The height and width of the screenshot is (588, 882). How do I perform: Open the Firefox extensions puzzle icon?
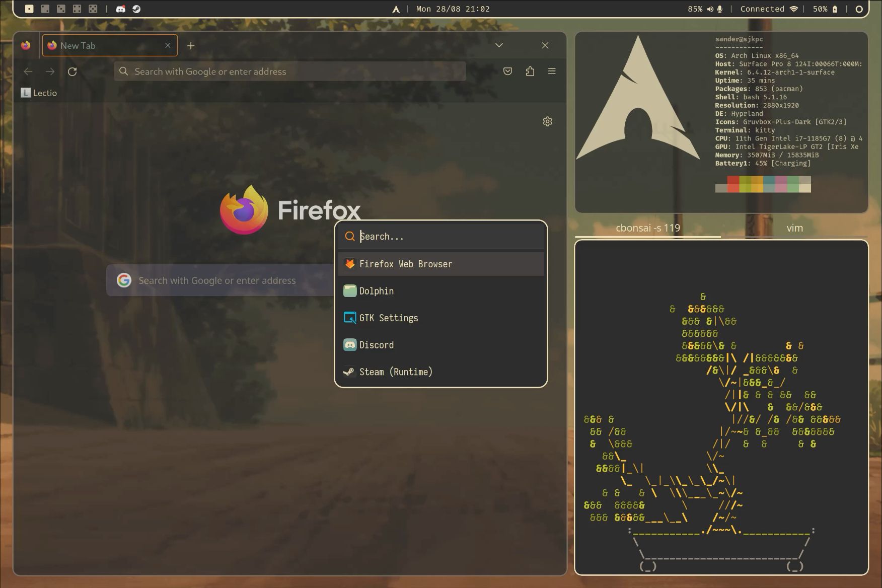(530, 71)
